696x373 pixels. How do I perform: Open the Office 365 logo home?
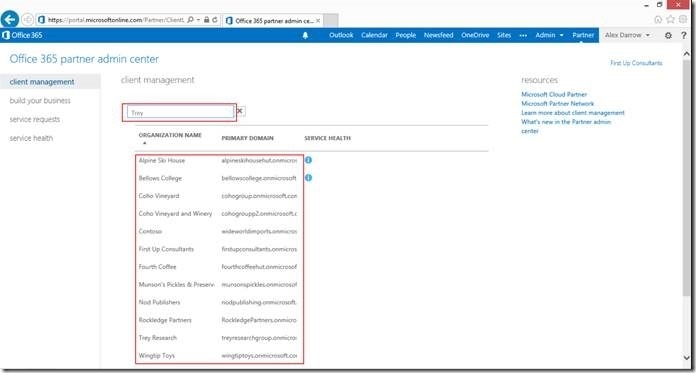click(22, 35)
